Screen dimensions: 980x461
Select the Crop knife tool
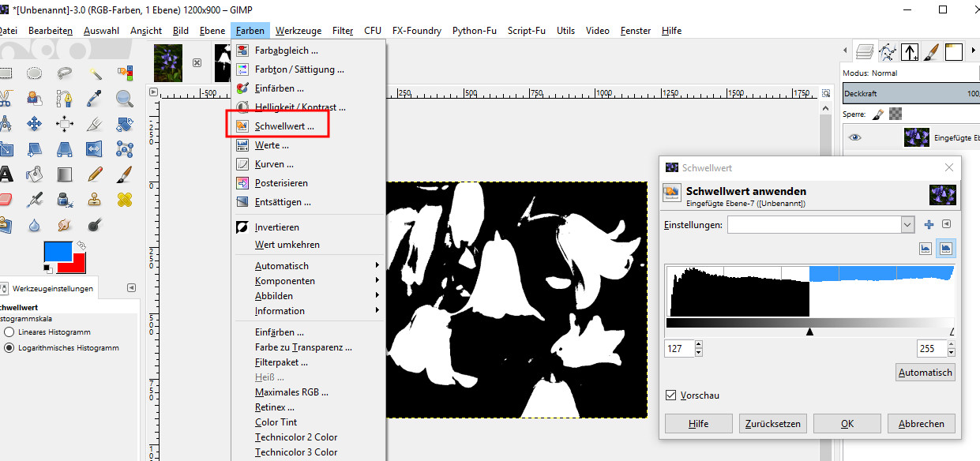pos(95,124)
